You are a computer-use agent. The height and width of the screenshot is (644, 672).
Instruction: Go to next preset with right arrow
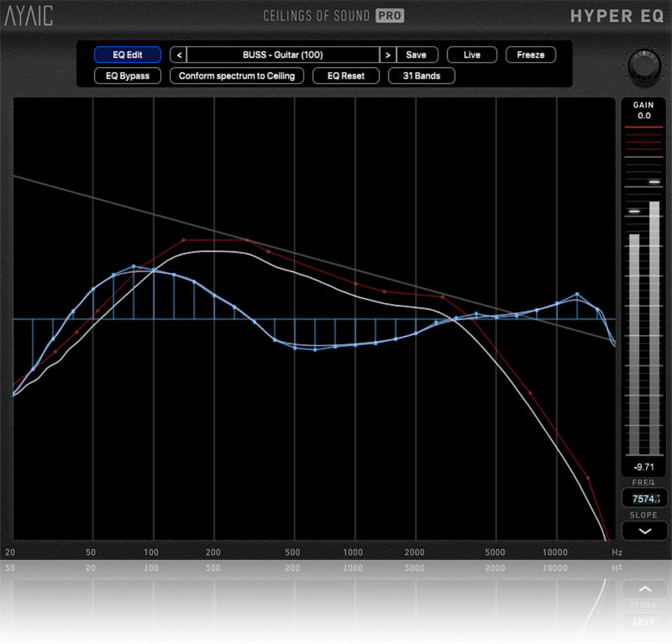(x=387, y=55)
